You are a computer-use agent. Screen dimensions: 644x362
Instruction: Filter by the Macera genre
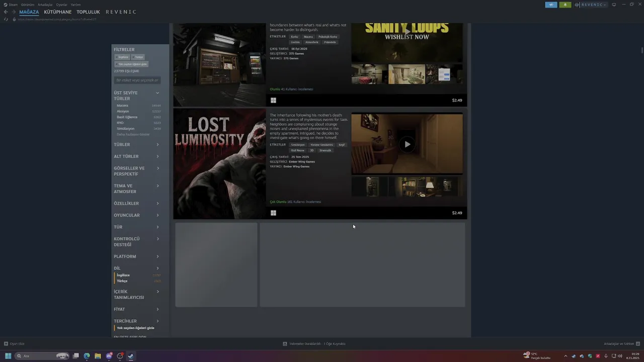(139, 106)
